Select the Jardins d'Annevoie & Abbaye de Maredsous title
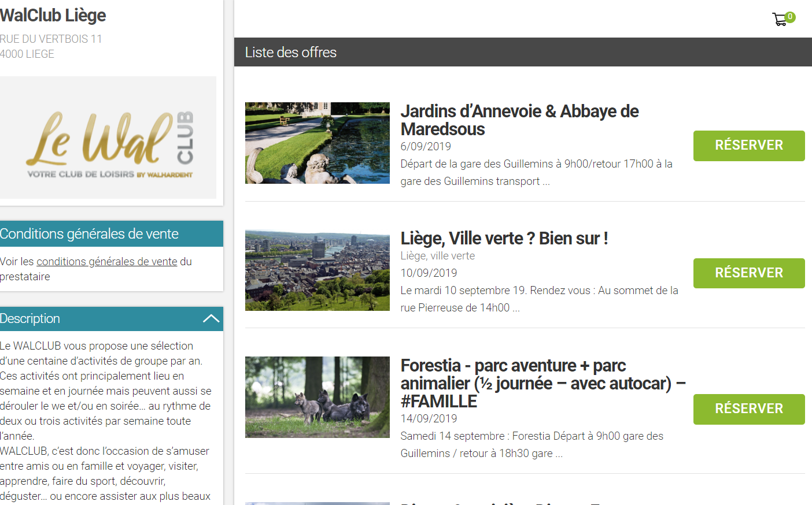This screenshot has width=812, height=505. 519,120
